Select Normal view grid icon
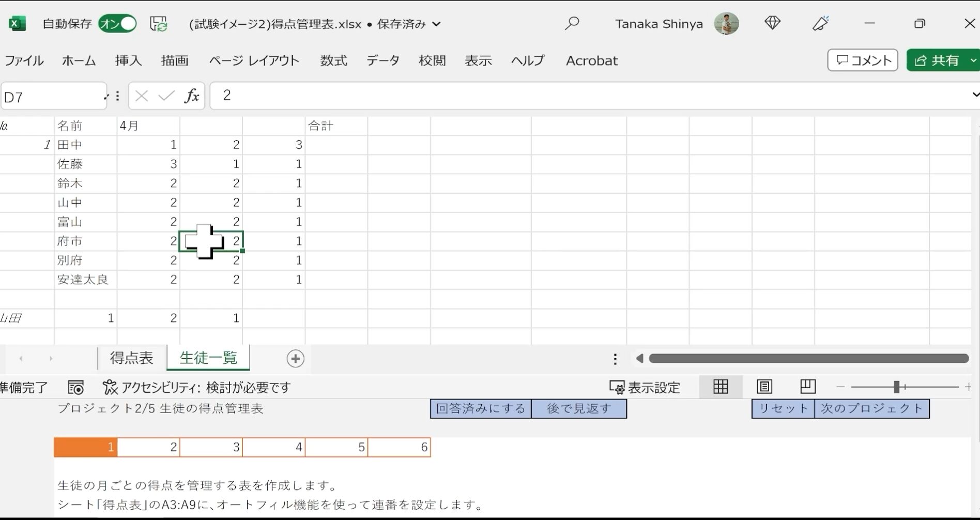Viewport: 980px width, 520px height. pos(721,387)
